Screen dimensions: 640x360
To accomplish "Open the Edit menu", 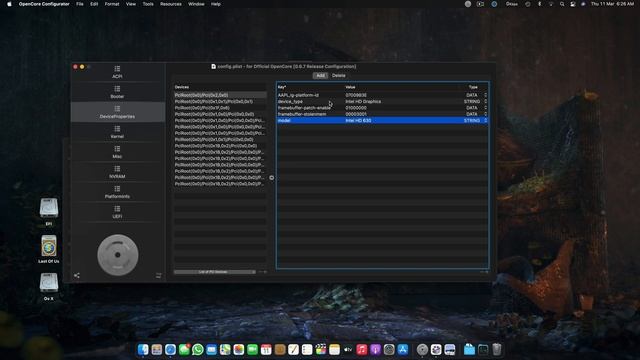I will coord(94,4).
